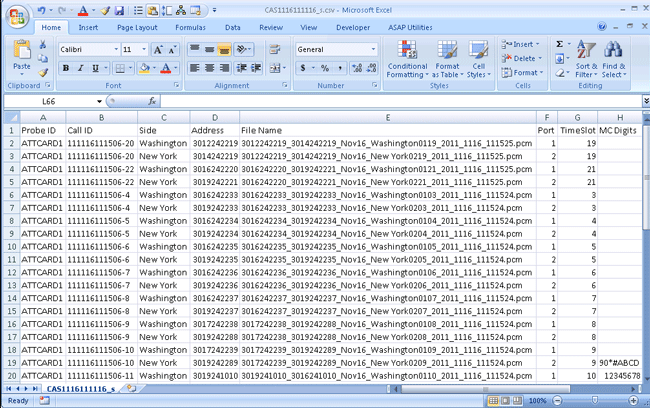This screenshot has width=650, height=408.
Task: Toggle Bold formatting
Action: pos(65,68)
